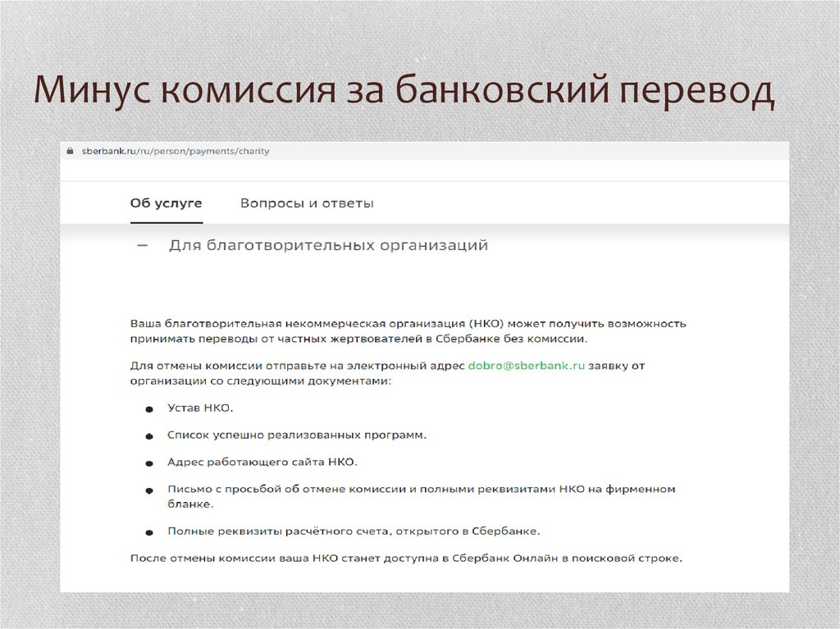The image size is (840, 629).
Task: Open the dobro@sberbank.ru email link
Action: 526,366
